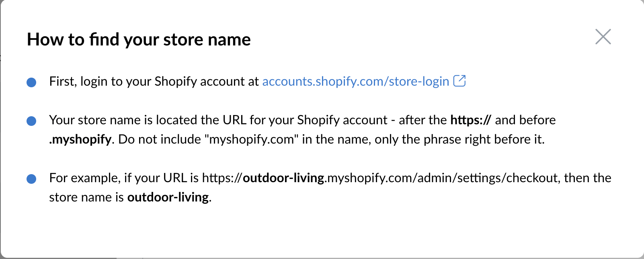Open the accounts.shopify.com/store-login link
The height and width of the screenshot is (259, 644).
[355, 82]
